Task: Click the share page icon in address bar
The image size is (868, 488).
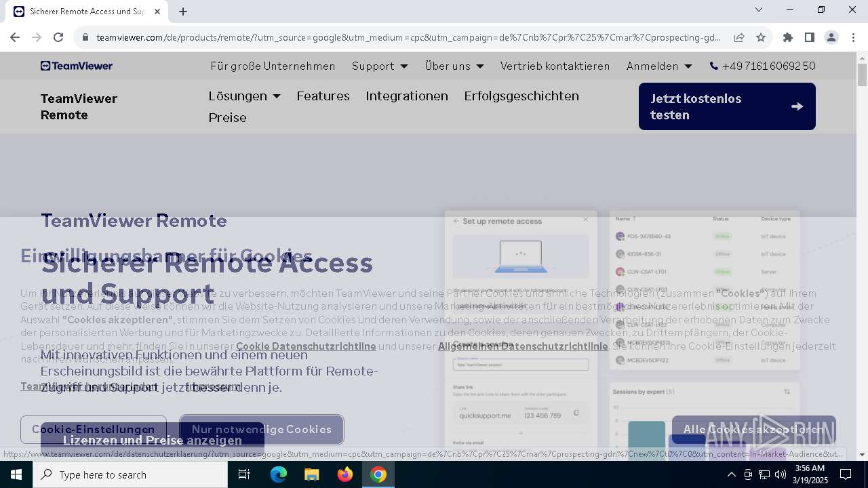Action: click(x=739, y=37)
